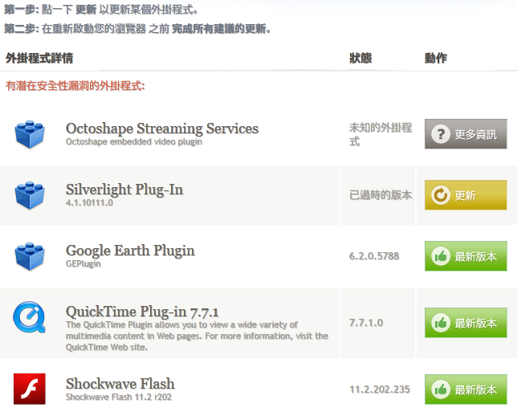Open 更多資訊 for Octoshape plugin
The height and width of the screenshot is (420, 517).
pyautogui.click(x=466, y=134)
